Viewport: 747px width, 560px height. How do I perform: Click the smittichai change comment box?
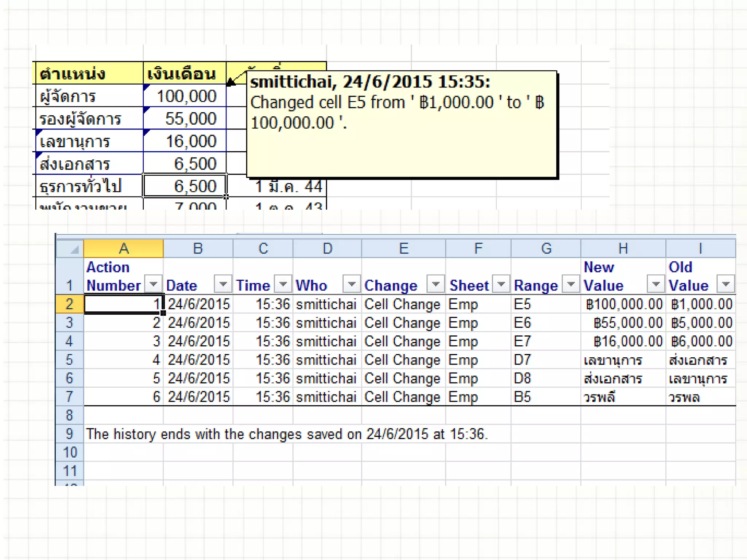tap(401, 124)
